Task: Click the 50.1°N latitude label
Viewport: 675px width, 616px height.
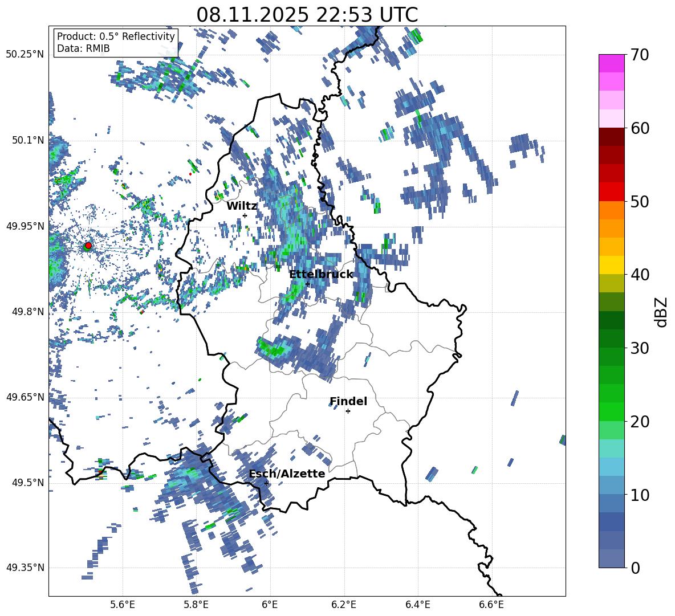Action: tap(28, 140)
